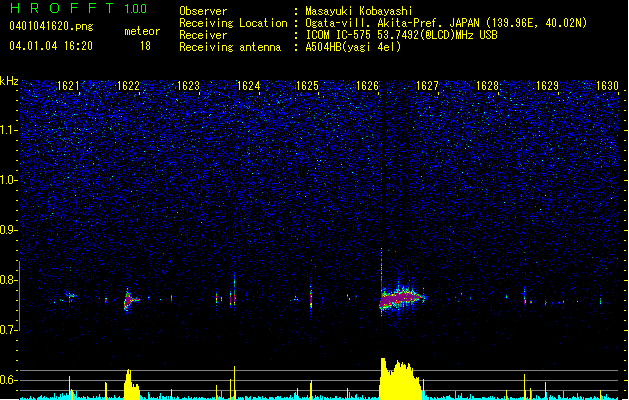The image size is (629, 400).
Task: Click the 1629 time marker
Action: tap(548, 86)
